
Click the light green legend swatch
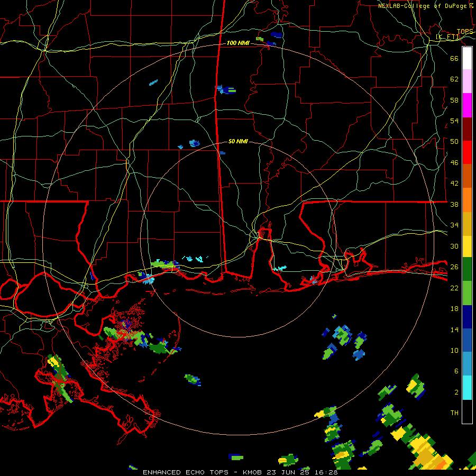(x=467, y=293)
